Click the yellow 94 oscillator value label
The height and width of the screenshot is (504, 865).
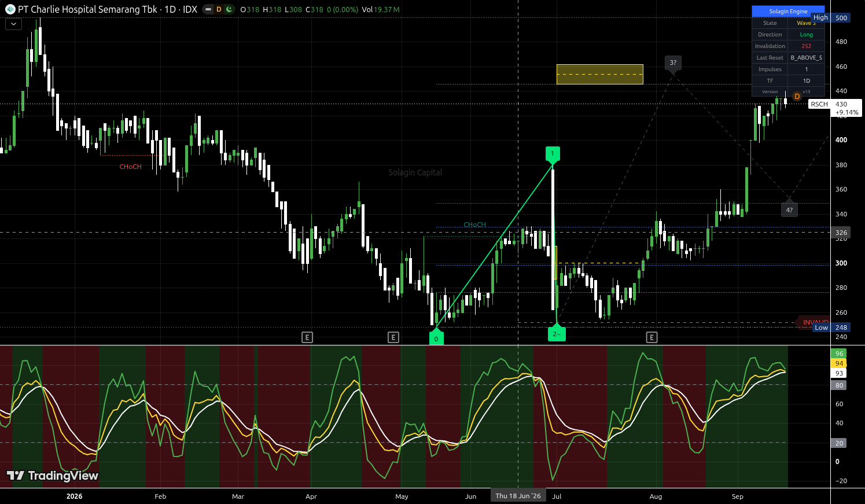point(839,363)
